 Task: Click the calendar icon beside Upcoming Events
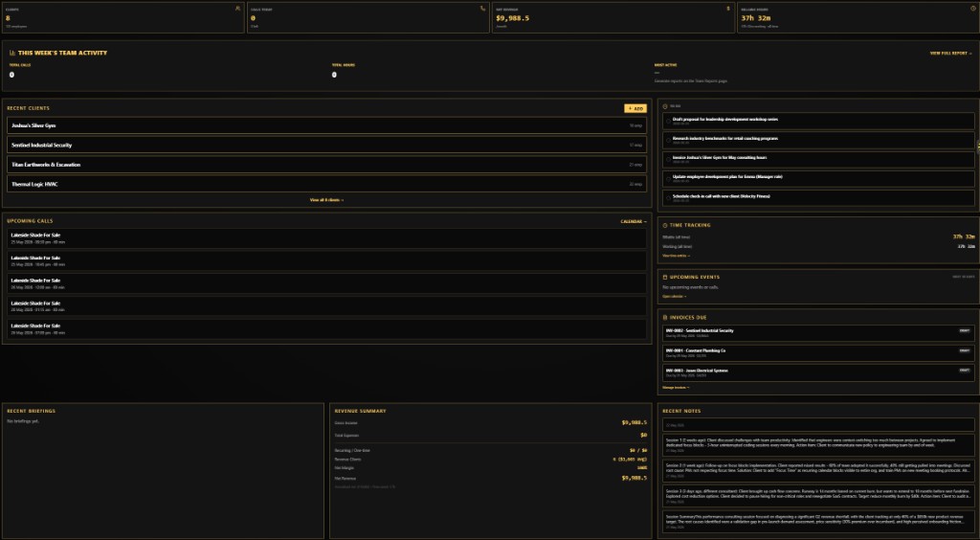click(665, 277)
